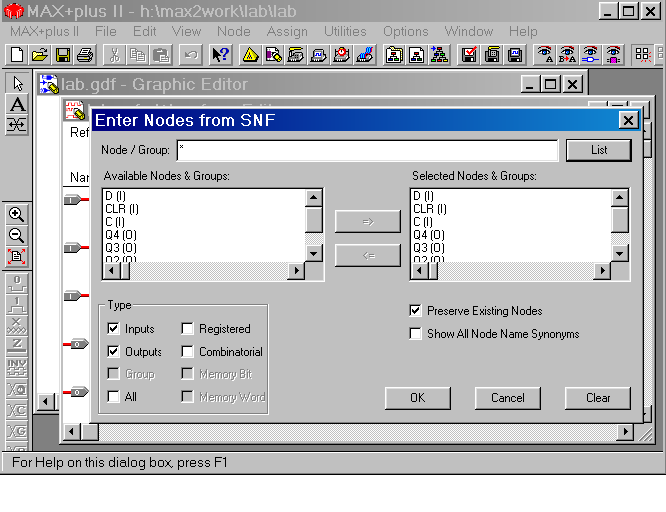
Task: Click the Cut scissors icon
Action: click(115, 55)
